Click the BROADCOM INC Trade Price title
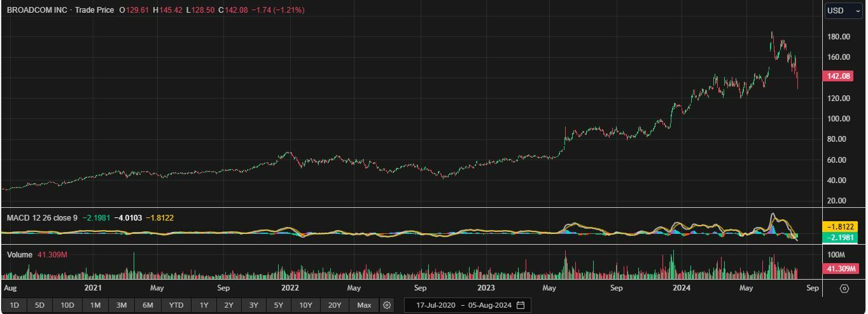The image size is (868, 314). point(60,10)
